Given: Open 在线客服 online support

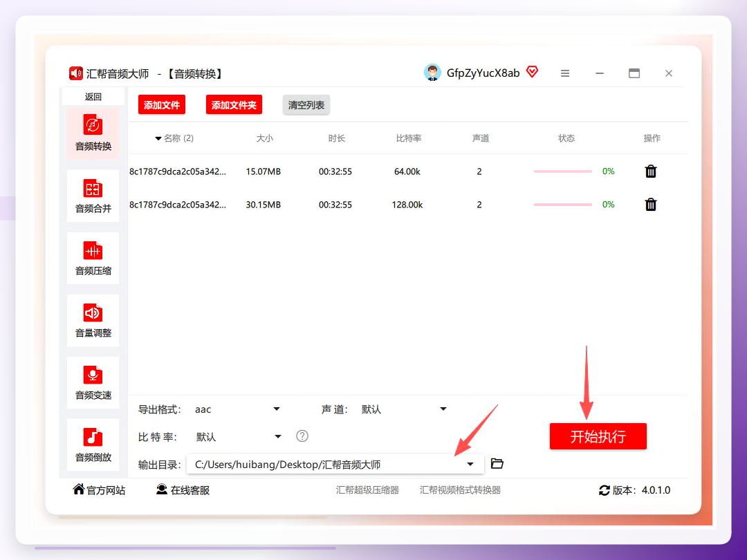Looking at the screenshot, I should 183,490.
